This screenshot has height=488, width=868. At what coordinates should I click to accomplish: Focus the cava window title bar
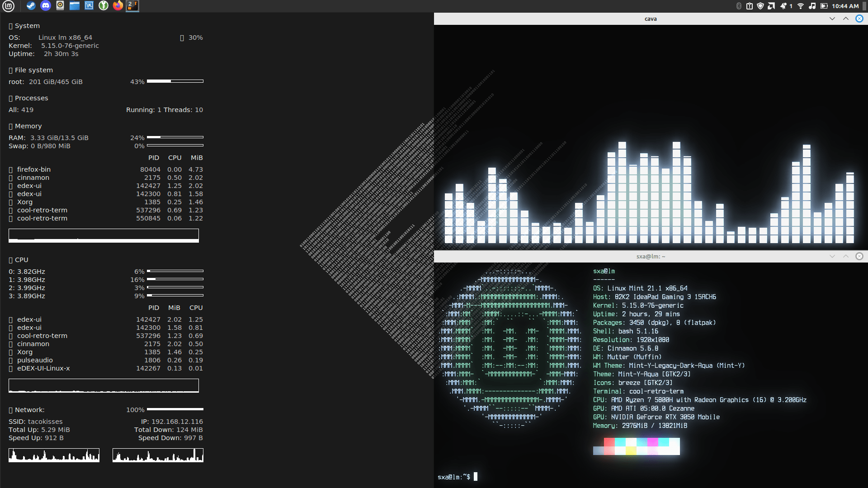point(650,19)
